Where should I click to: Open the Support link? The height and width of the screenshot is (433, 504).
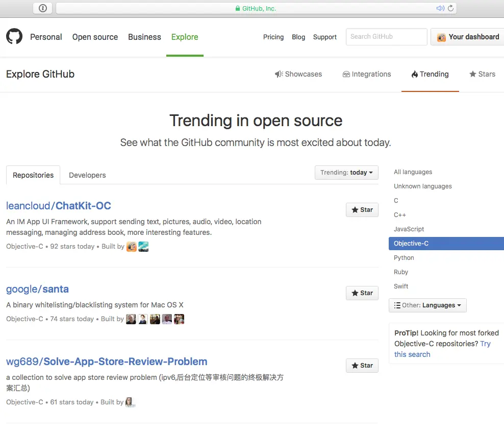(x=325, y=37)
